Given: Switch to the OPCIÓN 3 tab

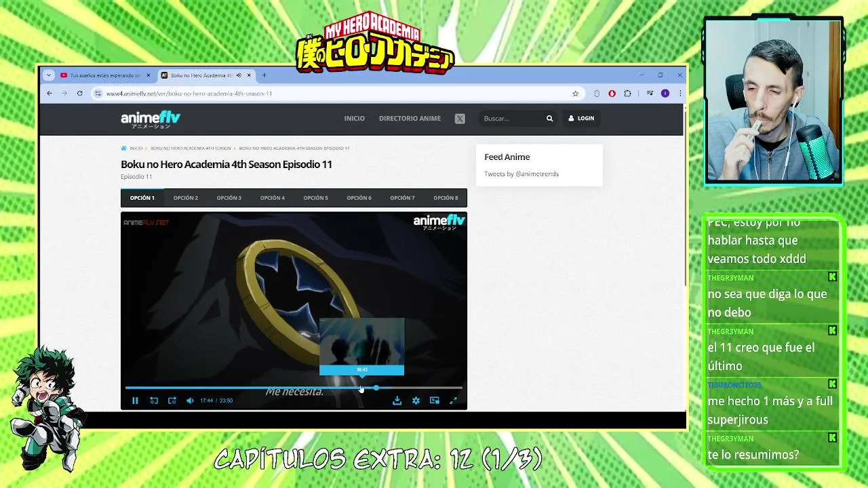Looking at the screenshot, I should click(x=229, y=198).
